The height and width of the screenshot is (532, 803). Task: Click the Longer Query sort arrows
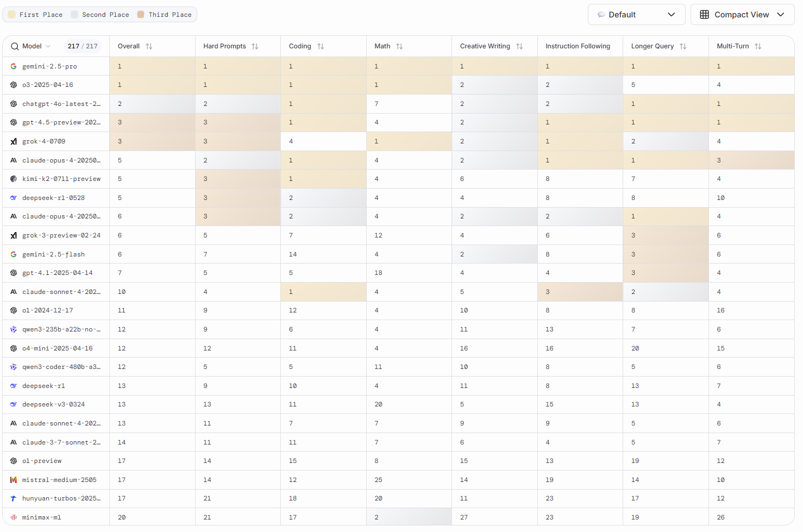[x=683, y=47]
